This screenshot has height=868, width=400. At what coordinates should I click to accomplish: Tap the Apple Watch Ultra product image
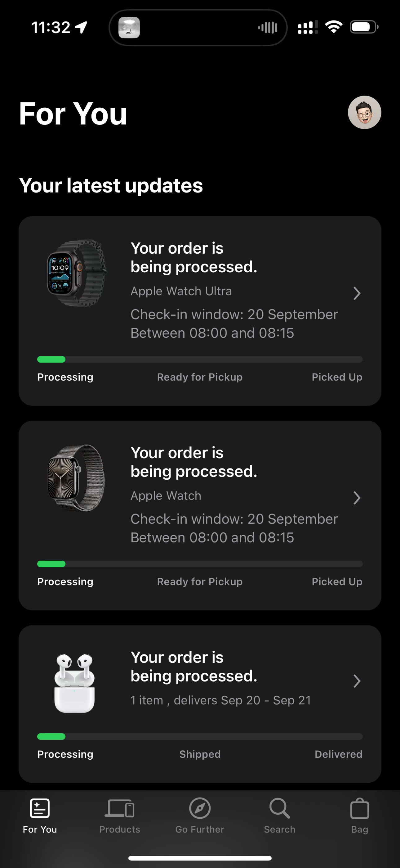tap(77, 273)
